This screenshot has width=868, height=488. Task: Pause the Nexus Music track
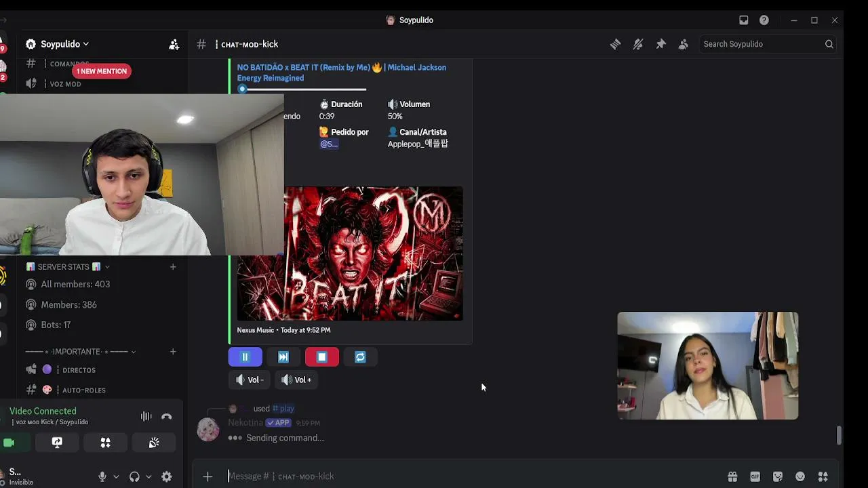point(245,357)
